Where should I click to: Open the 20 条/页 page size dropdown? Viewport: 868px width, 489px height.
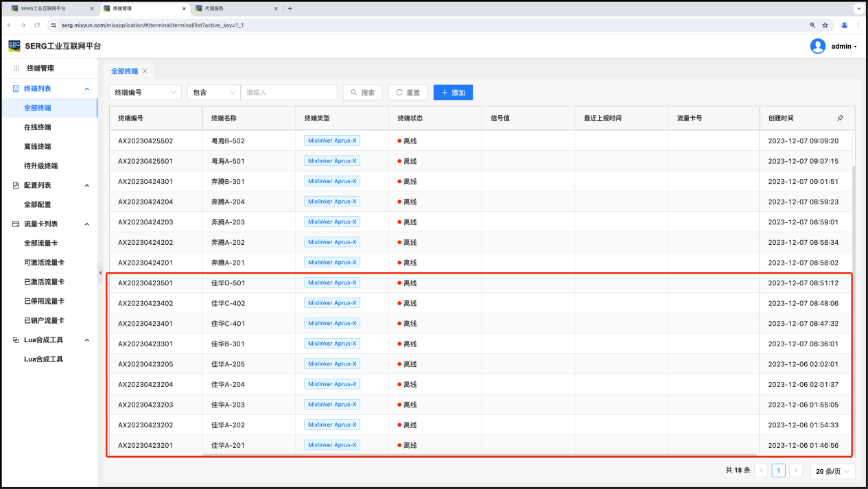tap(832, 471)
